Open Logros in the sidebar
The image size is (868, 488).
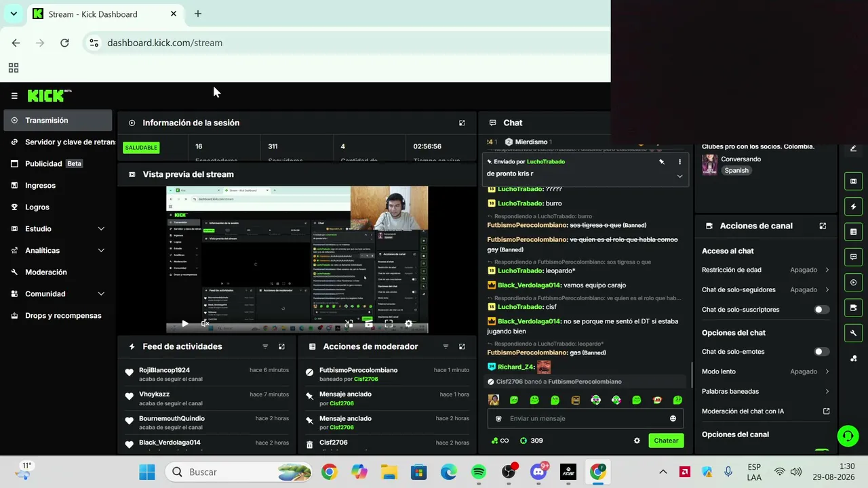tap(58, 207)
